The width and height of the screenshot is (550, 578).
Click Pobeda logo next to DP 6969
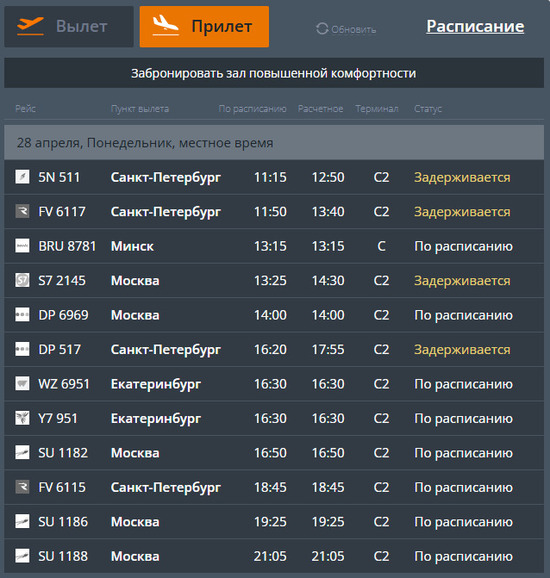tap(22, 315)
